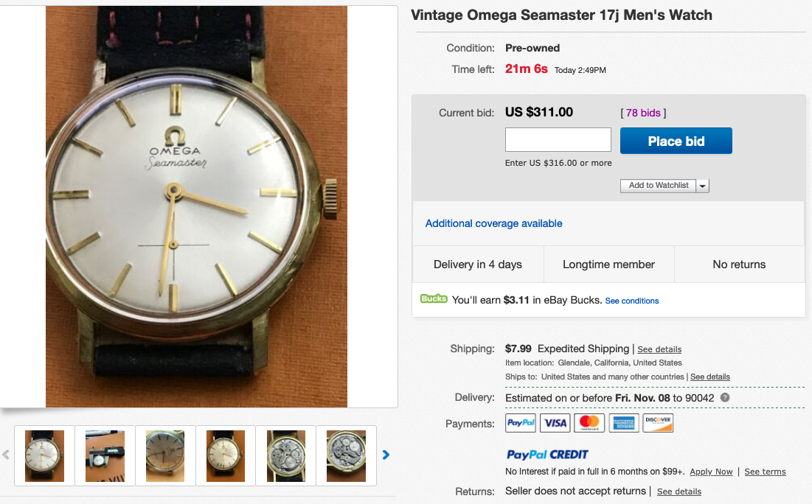Screen dimensions: 812x504
Task: Open eBay Bucks See conditions link
Action: coord(631,301)
